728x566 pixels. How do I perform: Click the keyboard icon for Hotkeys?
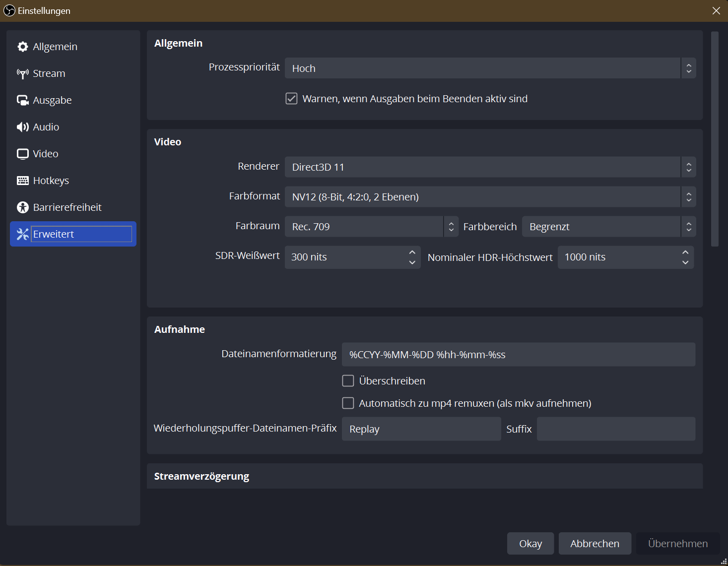click(x=22, y=181)
